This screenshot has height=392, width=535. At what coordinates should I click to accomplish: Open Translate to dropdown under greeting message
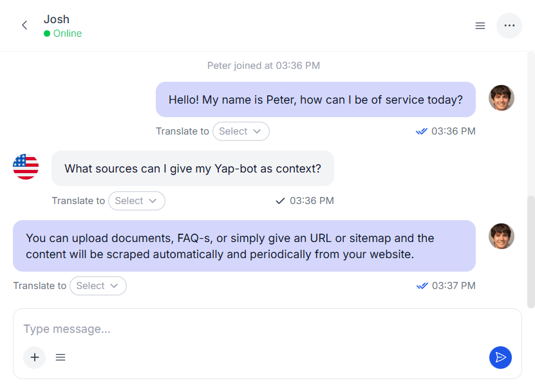[241, 131]
